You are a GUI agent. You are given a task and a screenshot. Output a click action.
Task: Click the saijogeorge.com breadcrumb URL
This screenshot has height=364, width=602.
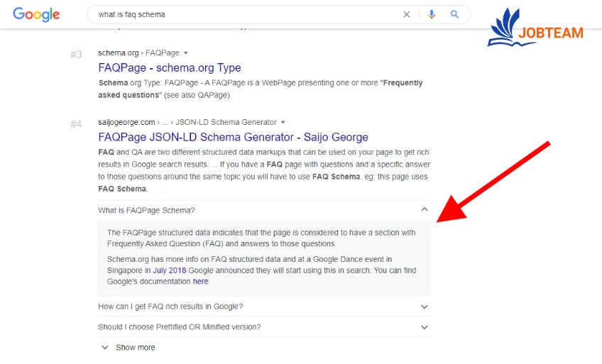[x=126, y=123]
